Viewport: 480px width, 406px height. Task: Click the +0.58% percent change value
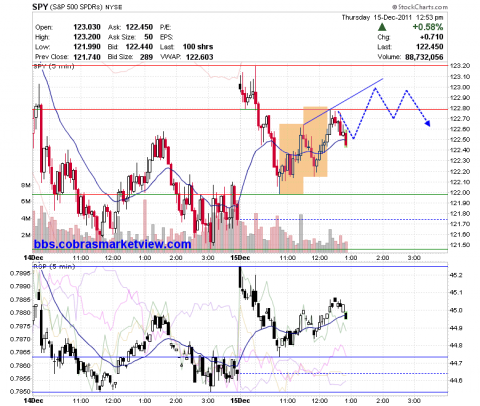coord(428,27)
